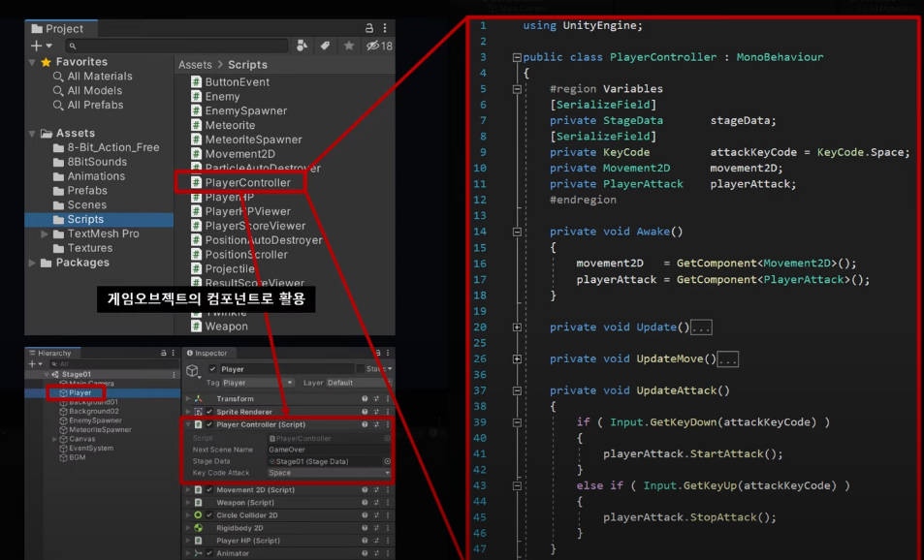Open Stage01 scene options menu in Hierarchy
The height and width of the screenshot is (560, 924).
[x=174, y=375]
